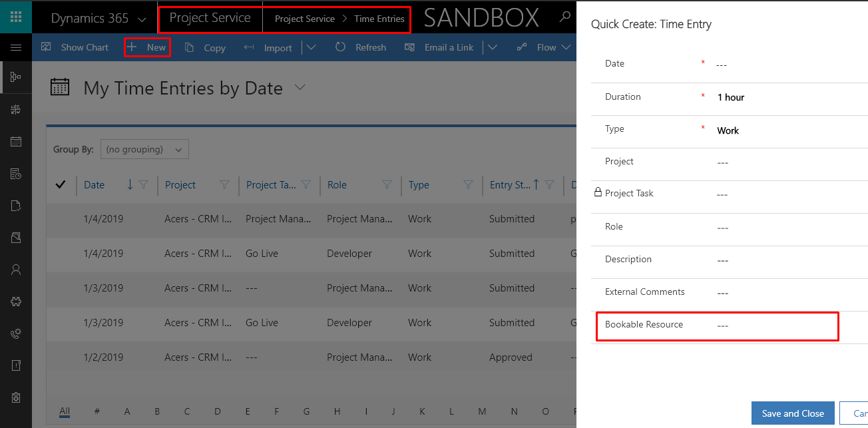
Task: Open Project Mana... task cell in first row
Action: pyautogui.click(x=278, y=219)
